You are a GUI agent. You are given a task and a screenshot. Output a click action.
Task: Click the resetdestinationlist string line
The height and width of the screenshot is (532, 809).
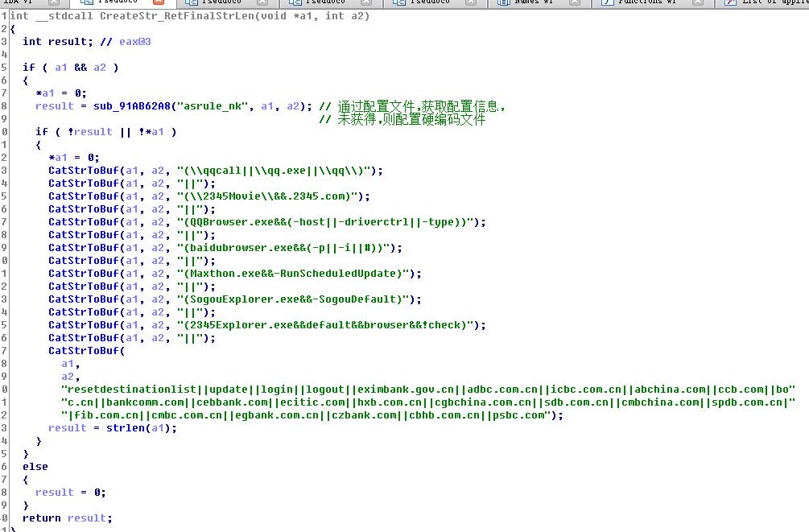click(428, 390)
